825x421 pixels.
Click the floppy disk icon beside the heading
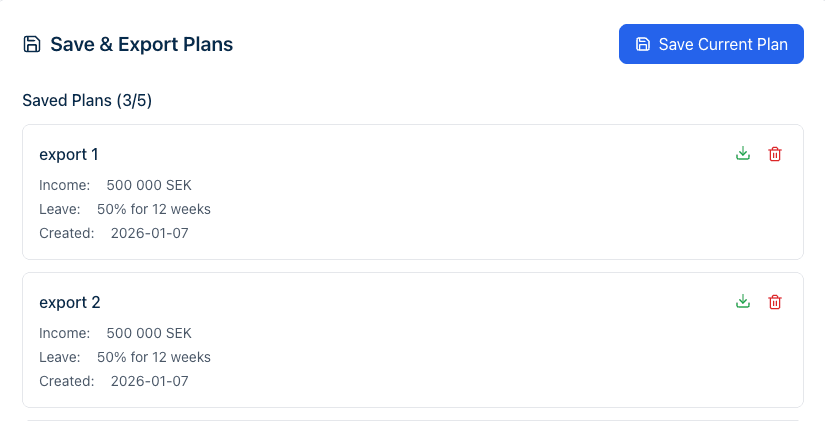coord(32,44)
